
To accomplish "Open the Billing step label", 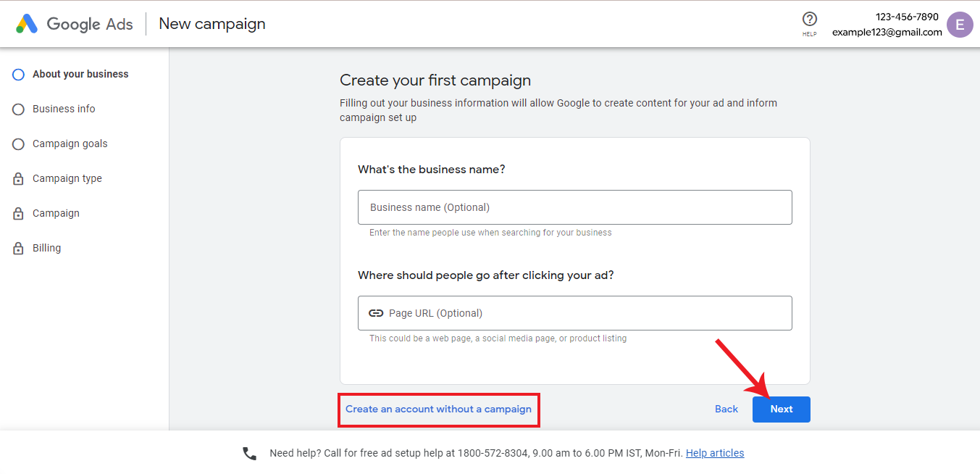I will [46, 248].
